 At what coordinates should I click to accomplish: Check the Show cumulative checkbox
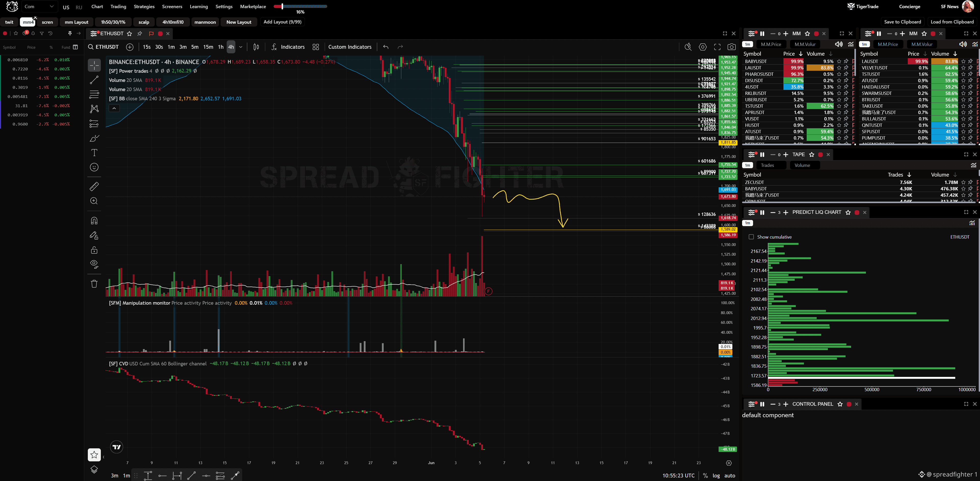(751, 237)
